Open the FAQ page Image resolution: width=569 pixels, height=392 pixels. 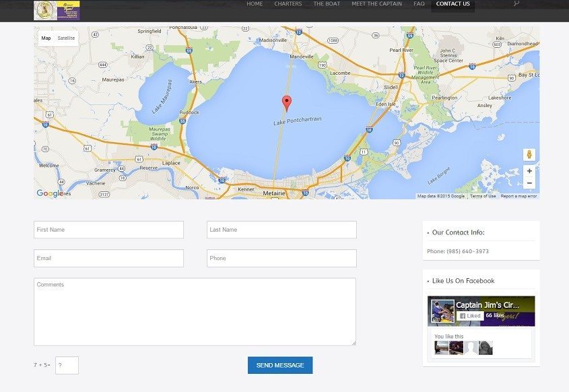click(419, 4)
